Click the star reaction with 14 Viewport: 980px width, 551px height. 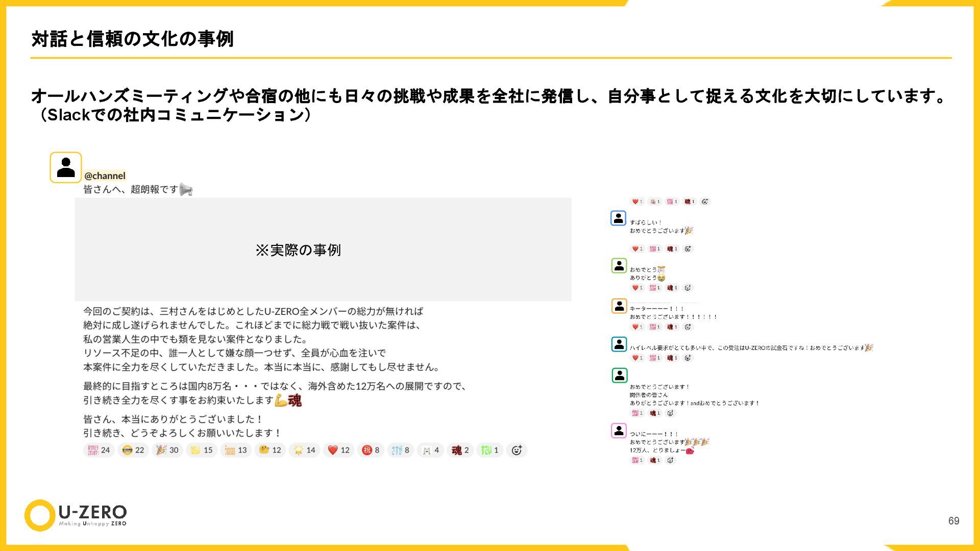[x=304, y=450]
